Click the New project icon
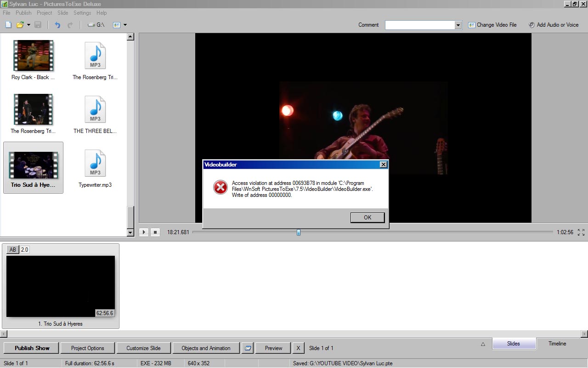The width and height of the screenshot is (588, 368). click(8, 25)
